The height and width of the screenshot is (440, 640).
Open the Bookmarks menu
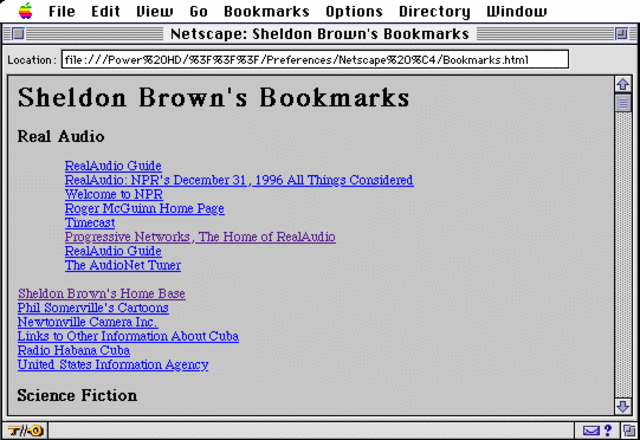267,11
